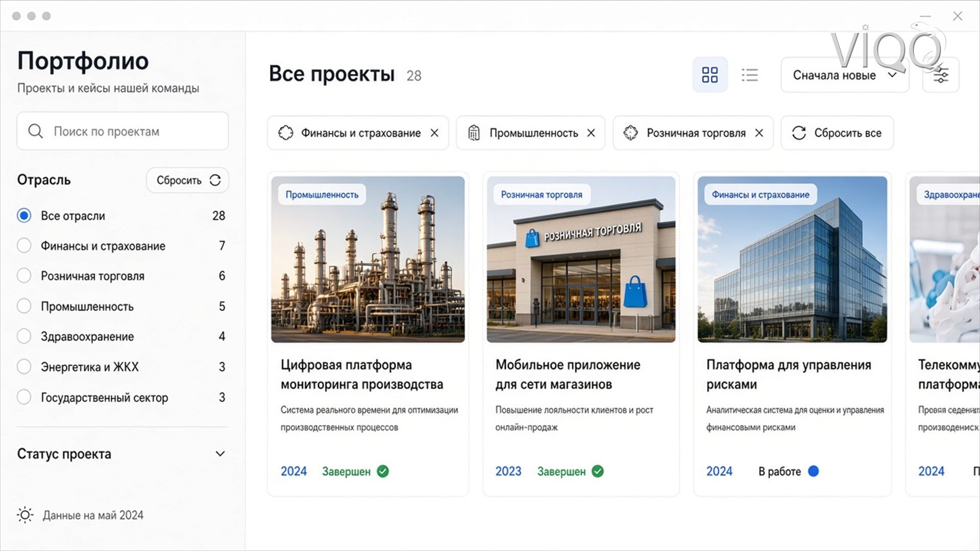Click the Промышленность chip building icon
Screen dimensions: 980x551
click(474, 133)
